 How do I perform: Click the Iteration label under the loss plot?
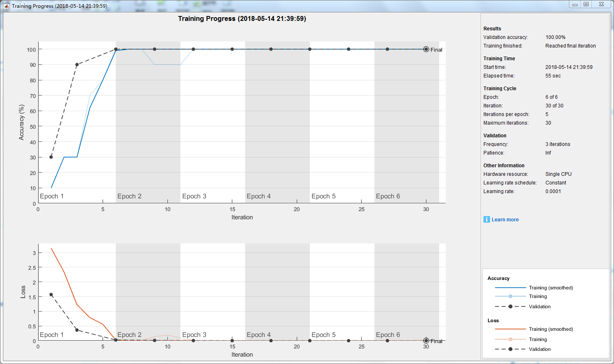pos(242,355)
